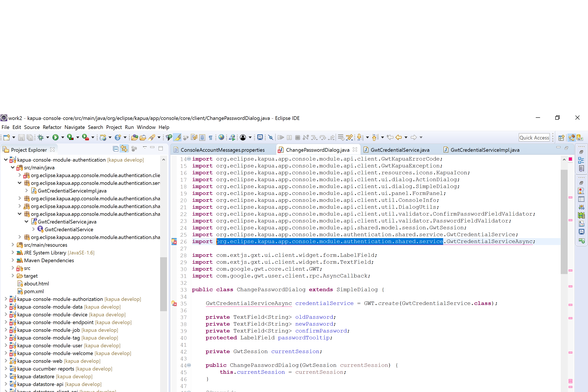Click the Open Type folder icon

pos(135,137)
